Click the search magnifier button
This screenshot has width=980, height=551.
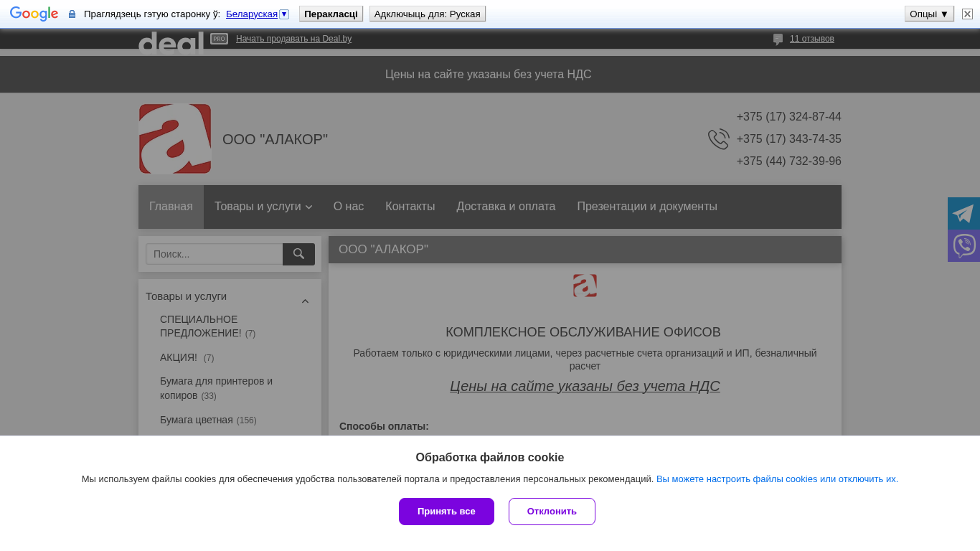[298, 254]
